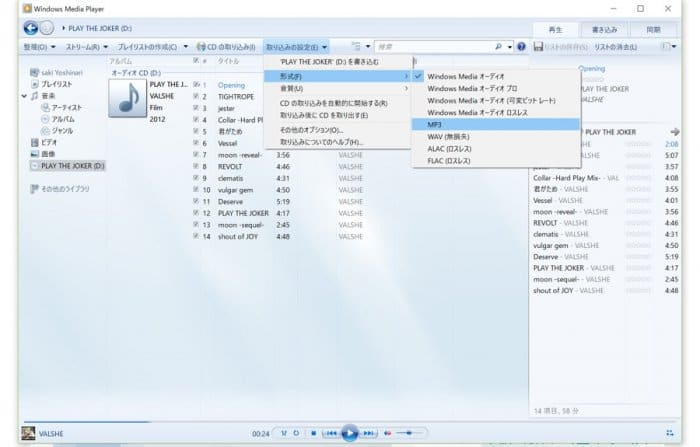Open the ストリーム(R) dropdown menu
The image size is (700, 447).
87,46
